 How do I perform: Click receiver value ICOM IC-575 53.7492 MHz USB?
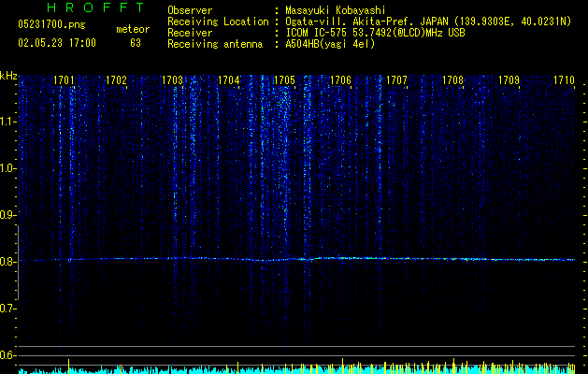(x=375, y=33)
